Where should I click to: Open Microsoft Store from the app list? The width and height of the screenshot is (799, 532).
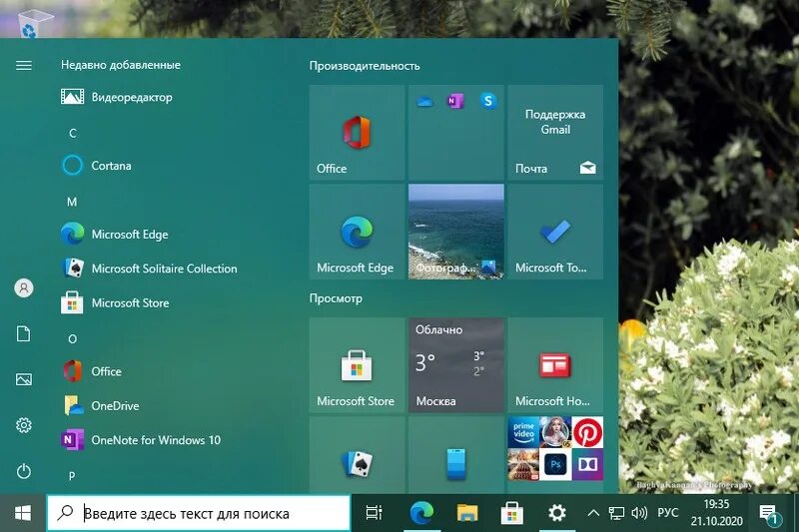pyautogui.click(x=115, y=302)
